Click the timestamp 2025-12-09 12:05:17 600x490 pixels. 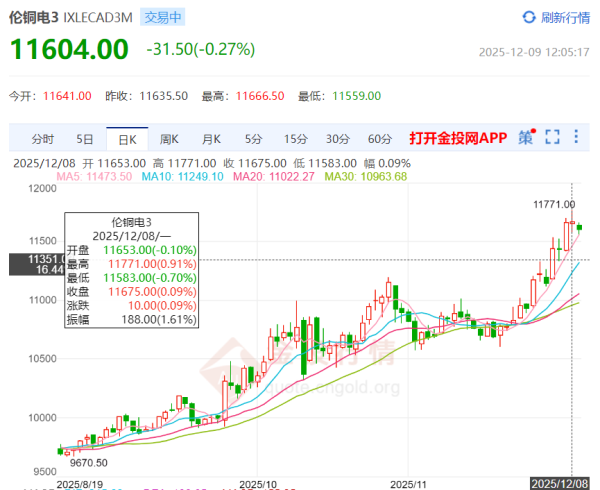tap(534, 52)
